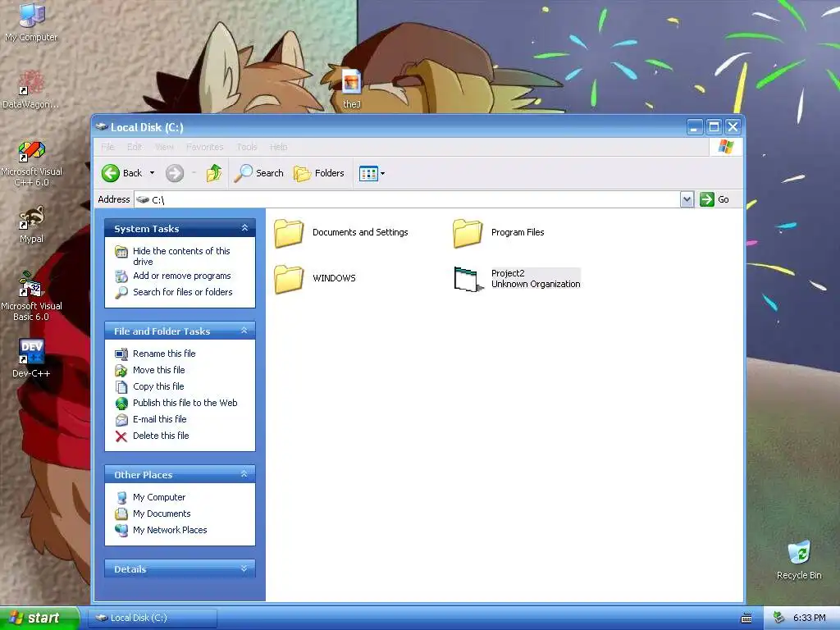Click Publish this file to the Web

pos(185,403)
